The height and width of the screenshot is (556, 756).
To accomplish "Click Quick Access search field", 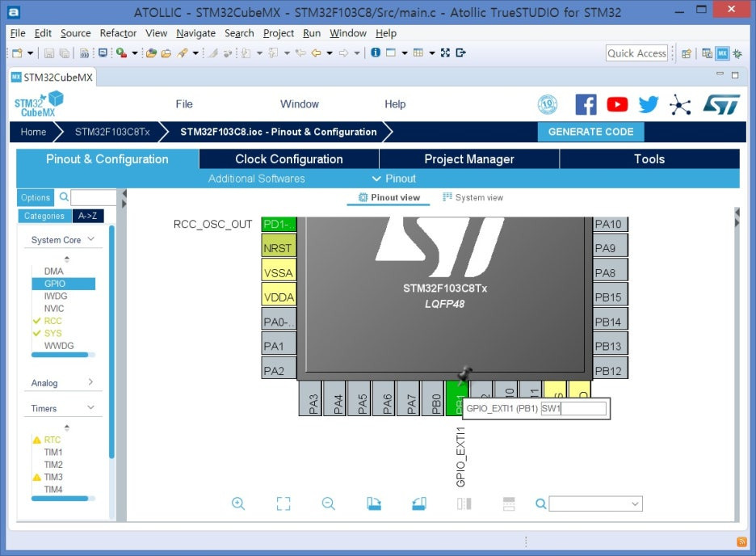I will pos(636,53).
